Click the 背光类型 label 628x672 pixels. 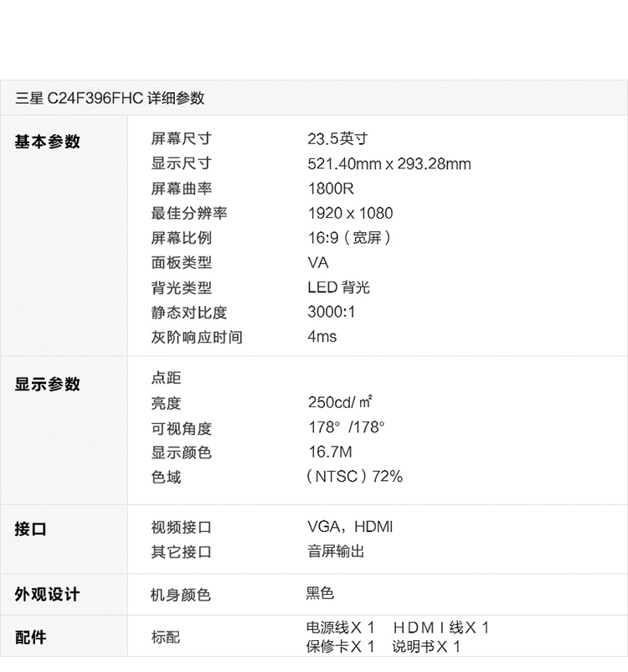point(182,287)
